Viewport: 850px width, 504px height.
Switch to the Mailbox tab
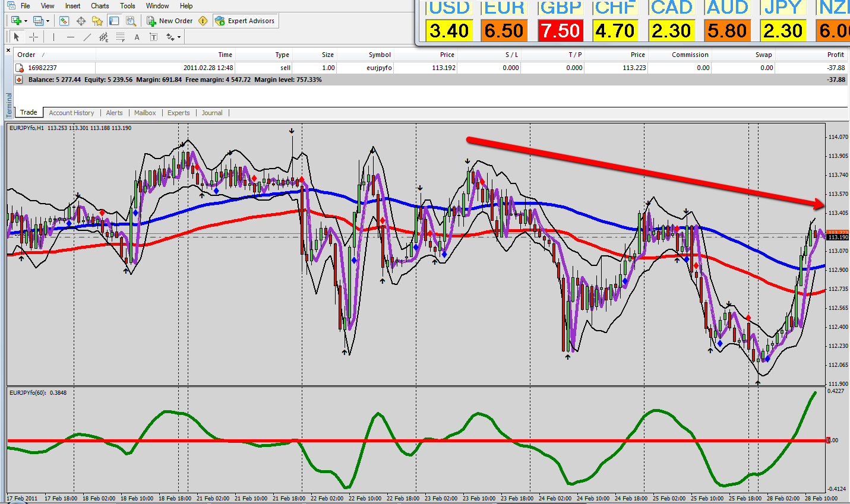point(145,113)
